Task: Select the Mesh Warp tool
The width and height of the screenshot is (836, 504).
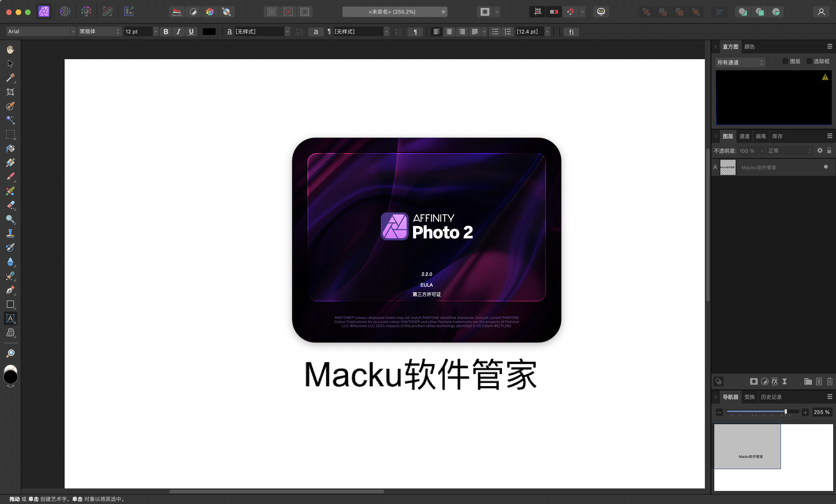Action: coord(10,333)
